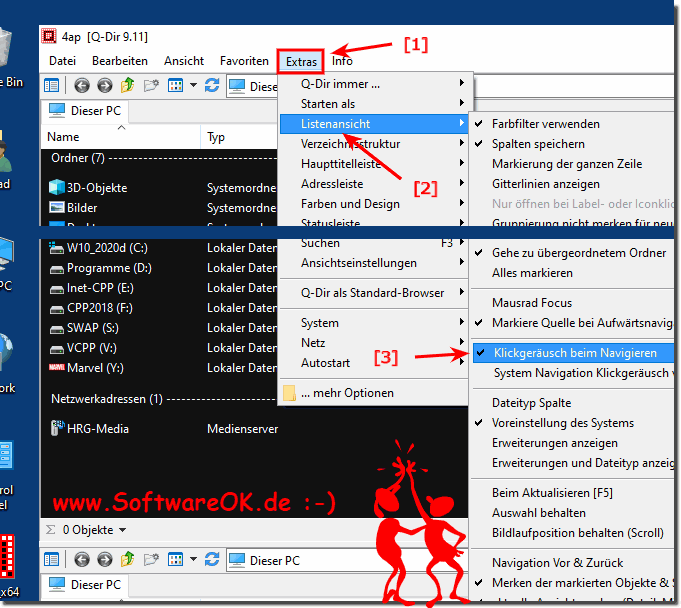Open ... mehr Optionen entry
Image resolution: width=681 pixels, height=608 pixels.
coord(374,393)
